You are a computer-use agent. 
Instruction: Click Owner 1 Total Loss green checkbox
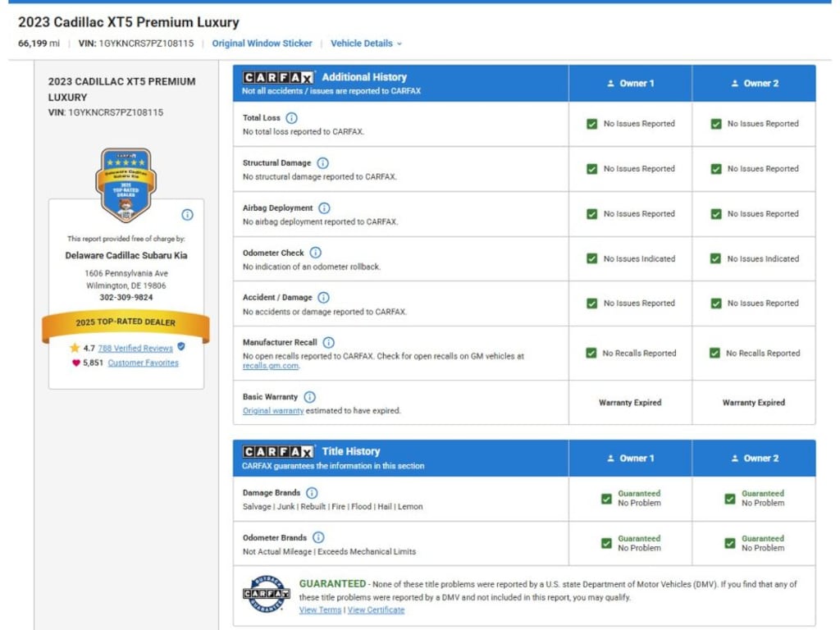pyautogui.click(x=591, y=124)
